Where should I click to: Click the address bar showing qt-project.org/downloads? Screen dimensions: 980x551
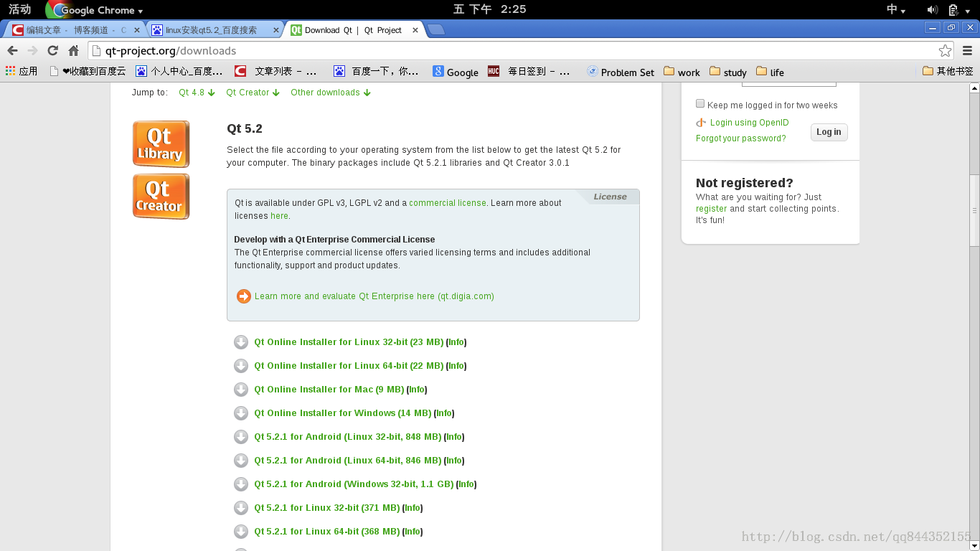coord(513,50)
